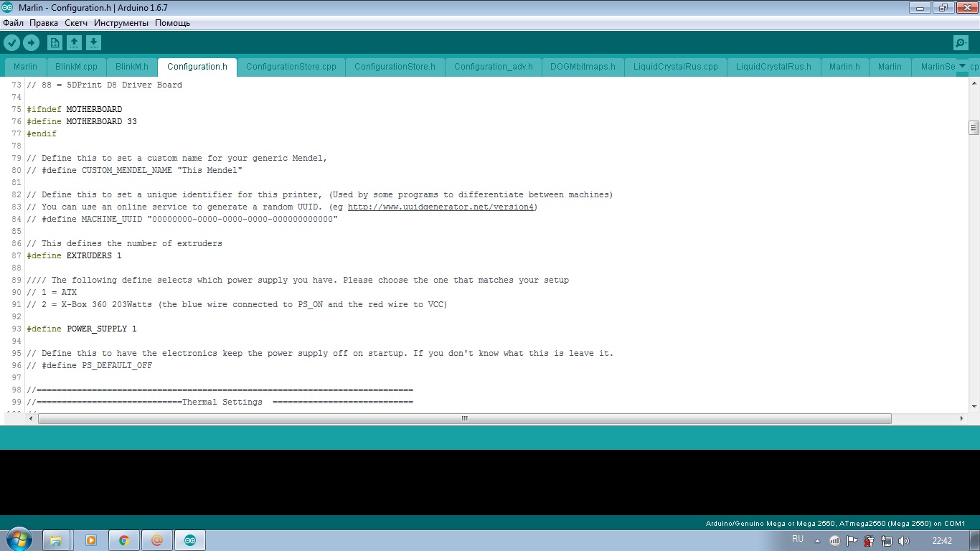Switch to the BlinkM.h tab
The width and height of the screenshot is (980, 551).
[x=132, y=67]
